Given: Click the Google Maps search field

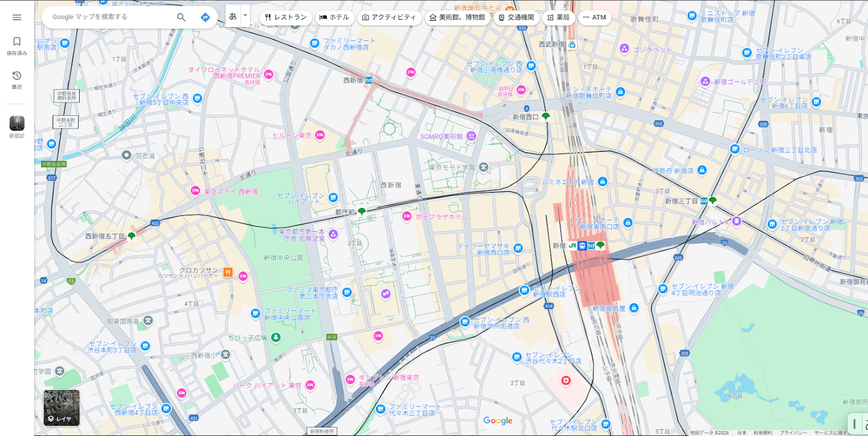Looking at the screenshot, I should pyautogui.click(x=111, y=17).
